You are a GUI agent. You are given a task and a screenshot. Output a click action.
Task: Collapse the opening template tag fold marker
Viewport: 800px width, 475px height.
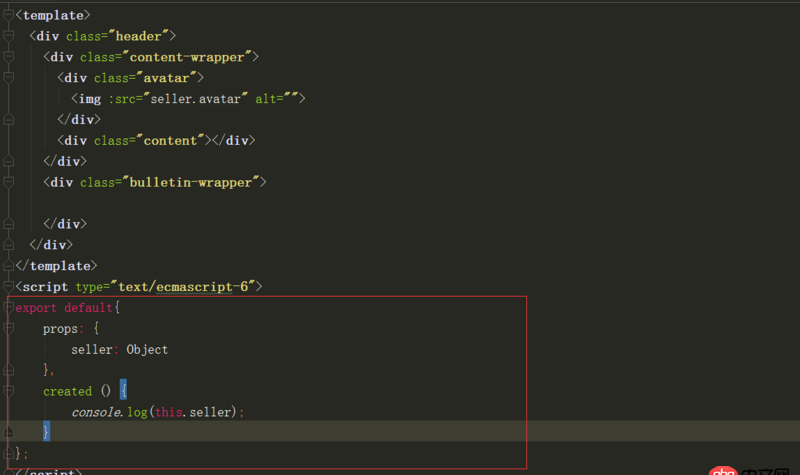coord(8,15)
